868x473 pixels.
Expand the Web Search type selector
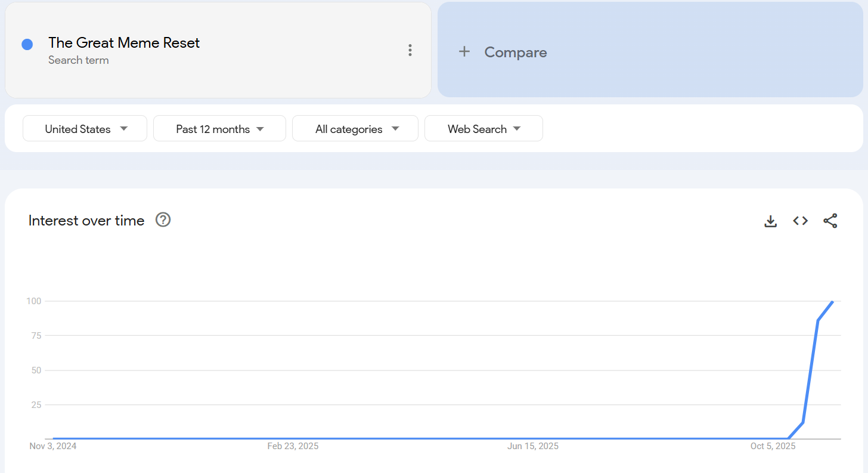483,128
